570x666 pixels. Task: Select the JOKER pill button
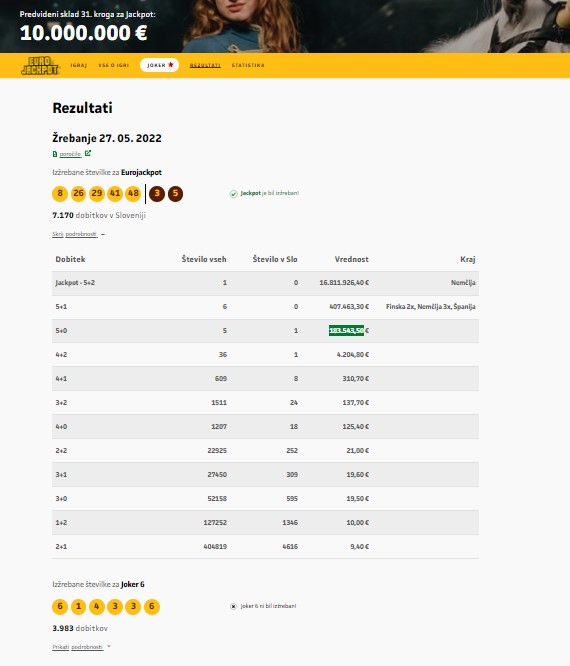pos(159,65)
